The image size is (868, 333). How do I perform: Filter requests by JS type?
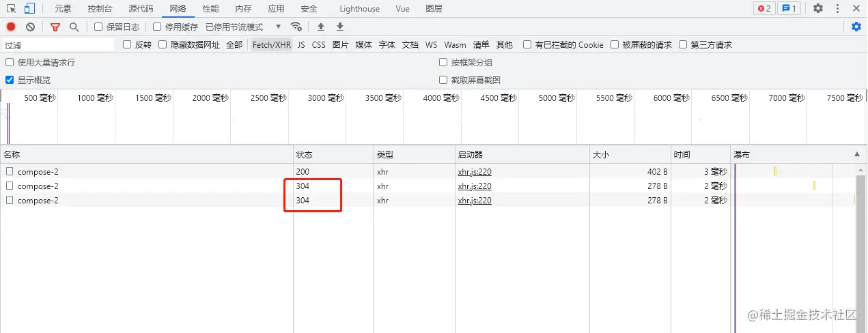pyautogui.click(x=301, y=44)
